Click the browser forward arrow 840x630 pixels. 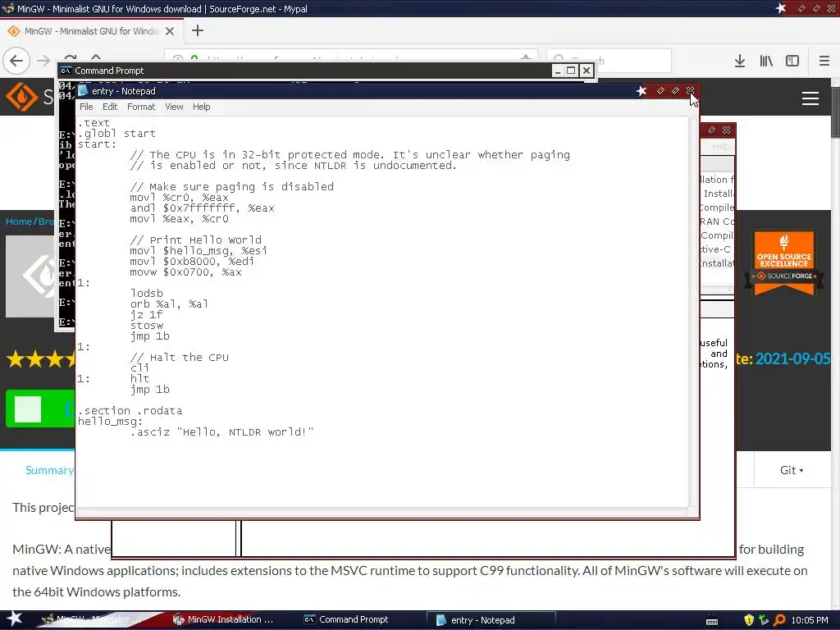click(x=43, y=61)
